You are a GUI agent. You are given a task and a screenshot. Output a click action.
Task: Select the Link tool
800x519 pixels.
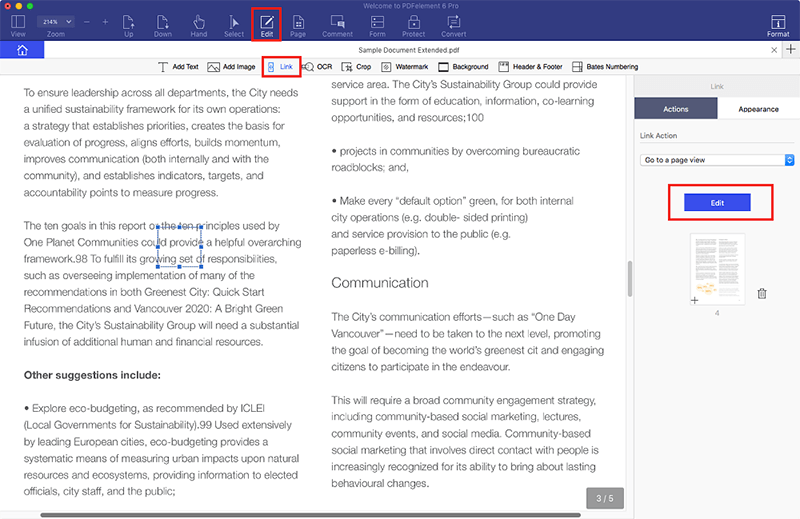click(x=281, y=67)
